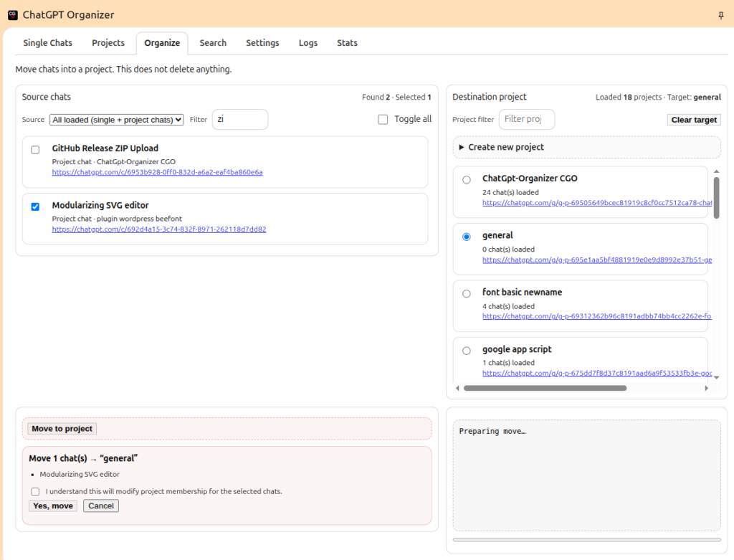Click the scroll down arrow in project list
Viewport: 734px width, 560px height.
pos(716,377)
